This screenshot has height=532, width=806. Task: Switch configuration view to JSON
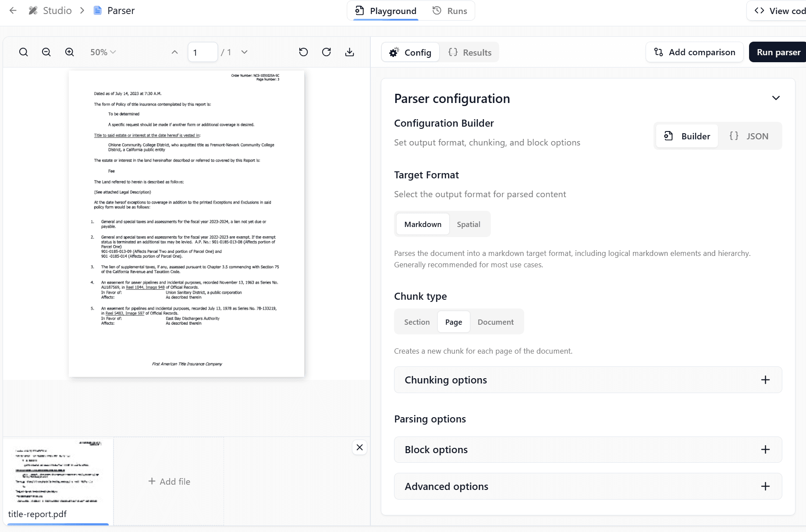click(749, 136)
